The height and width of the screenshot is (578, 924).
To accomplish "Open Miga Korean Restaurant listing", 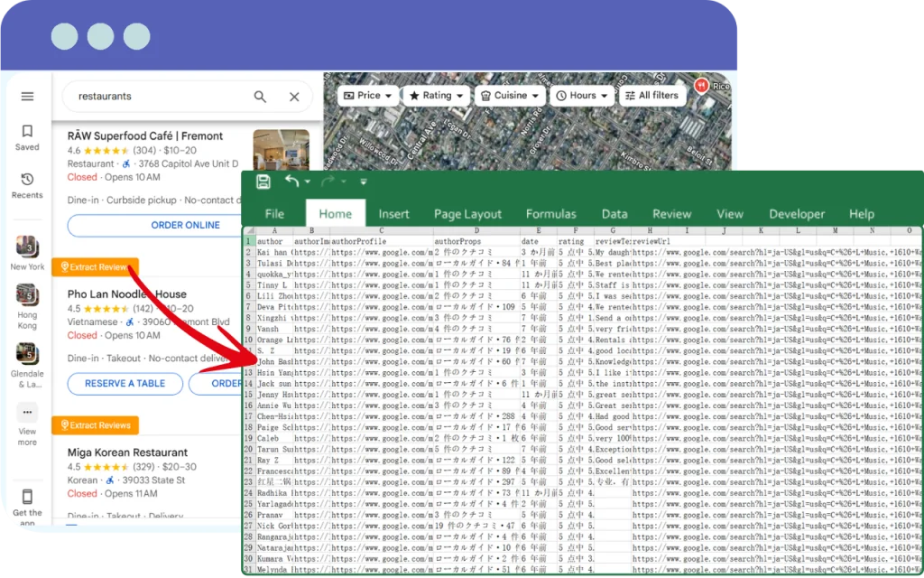I will 127,452.
